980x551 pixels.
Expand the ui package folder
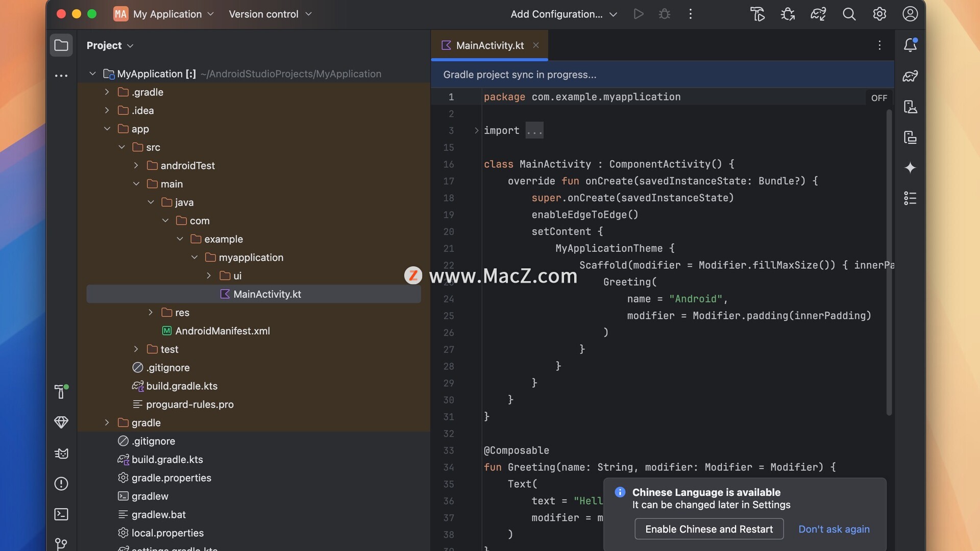click(209, 275)
